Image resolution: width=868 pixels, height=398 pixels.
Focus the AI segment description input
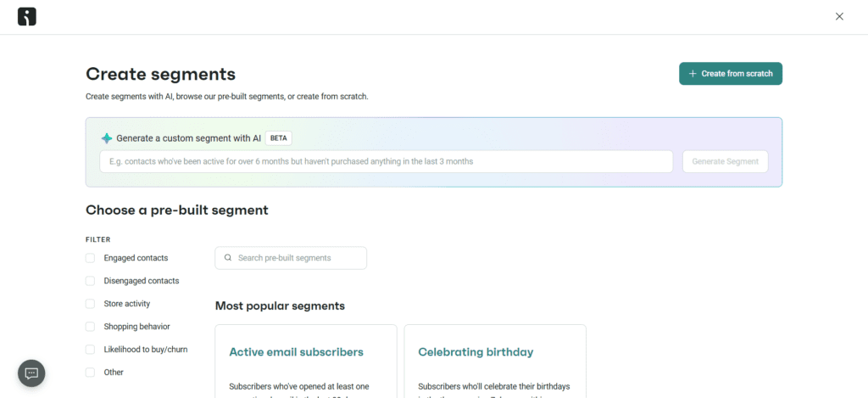point(386,161)
